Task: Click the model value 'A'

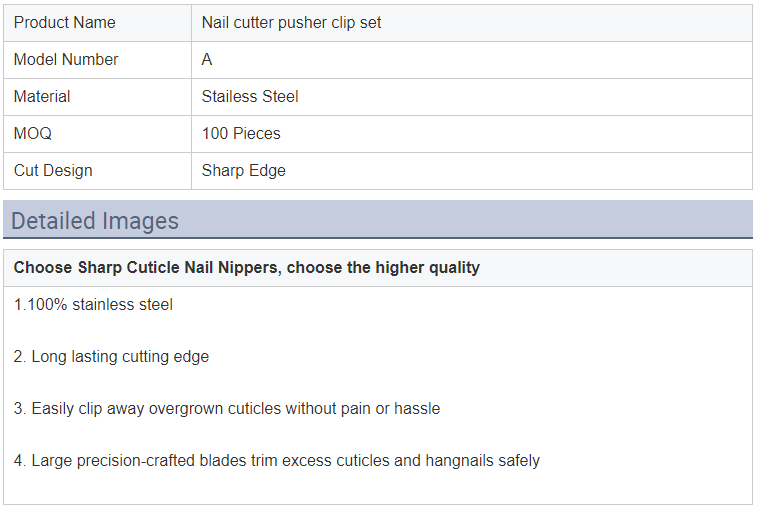Action: click(x=207, y=59)
